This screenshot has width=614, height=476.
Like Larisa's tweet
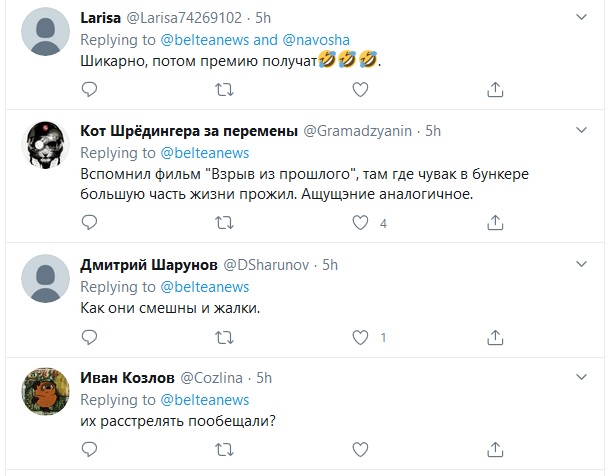(360, 90)
